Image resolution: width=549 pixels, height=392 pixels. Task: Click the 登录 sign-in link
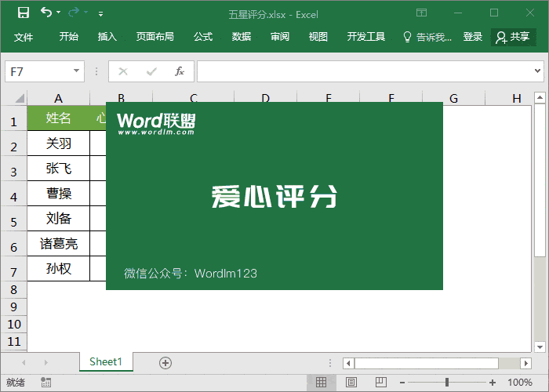(x=473, y=37)
